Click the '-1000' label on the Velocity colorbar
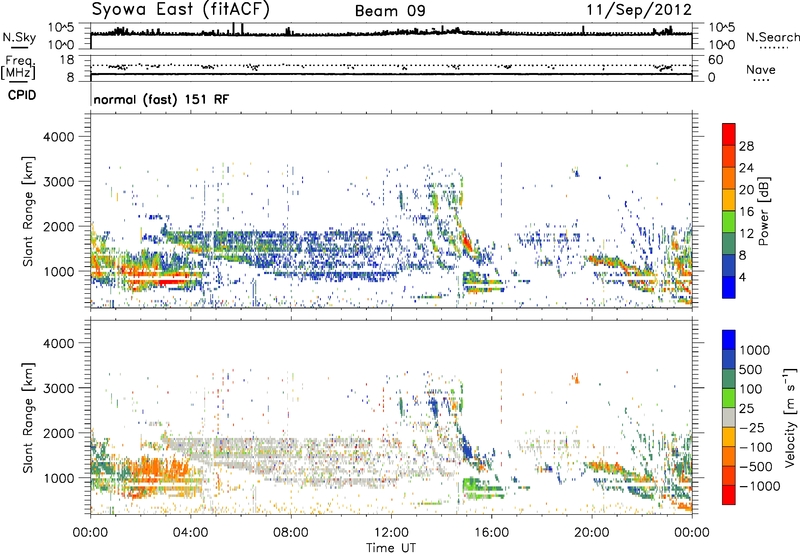 point(759,486)
